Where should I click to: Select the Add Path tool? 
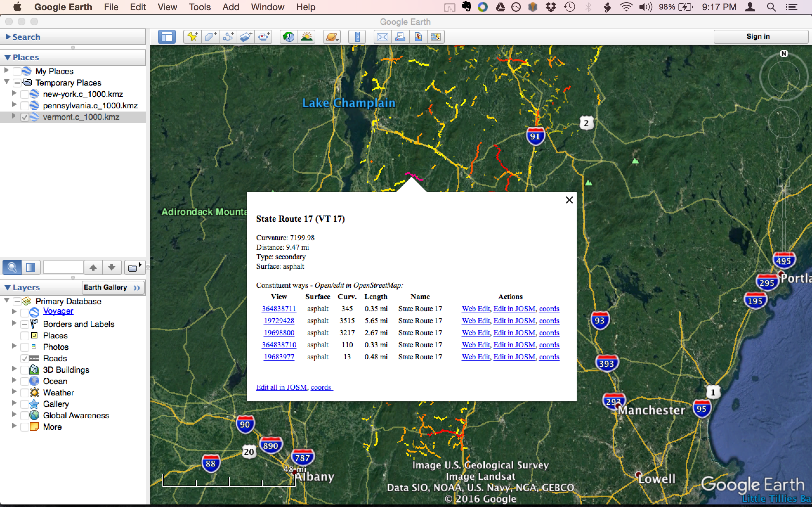pos(228,36)
